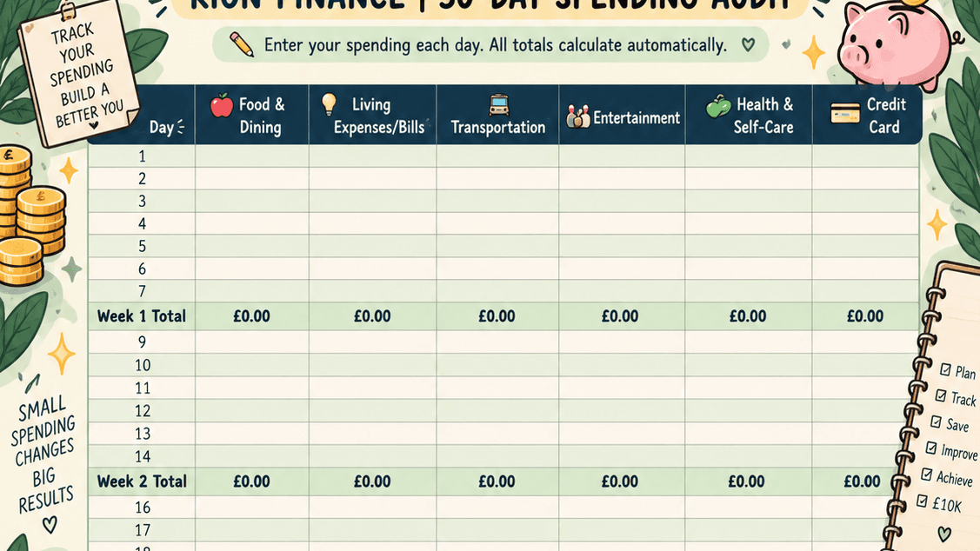Click the green apple Health icon
980x551 pixels.
point(718,106)
